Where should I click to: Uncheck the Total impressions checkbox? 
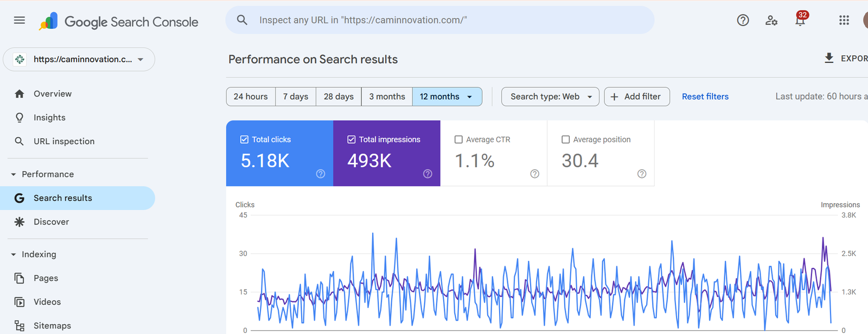coord(352,139)
